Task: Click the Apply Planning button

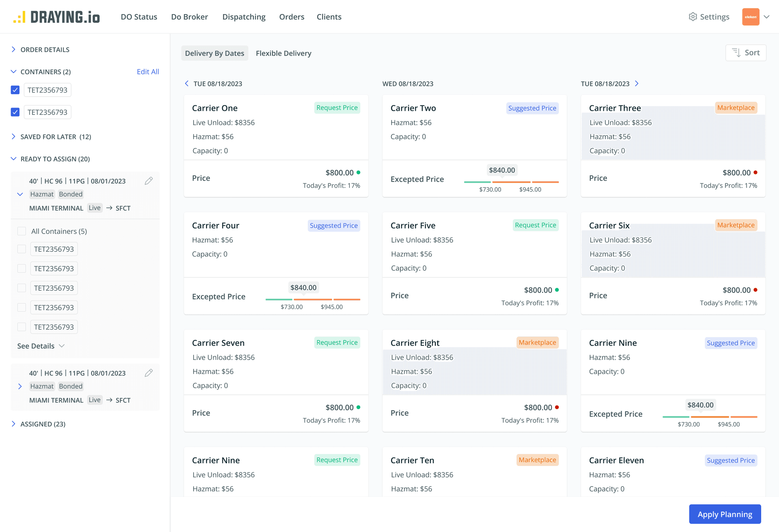Action: click(x=724, y=514)
